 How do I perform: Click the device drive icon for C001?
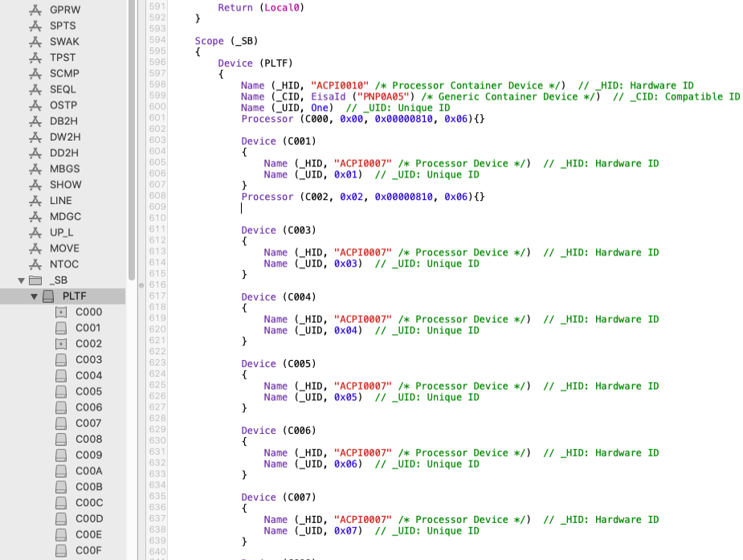[x=61, y=328]
